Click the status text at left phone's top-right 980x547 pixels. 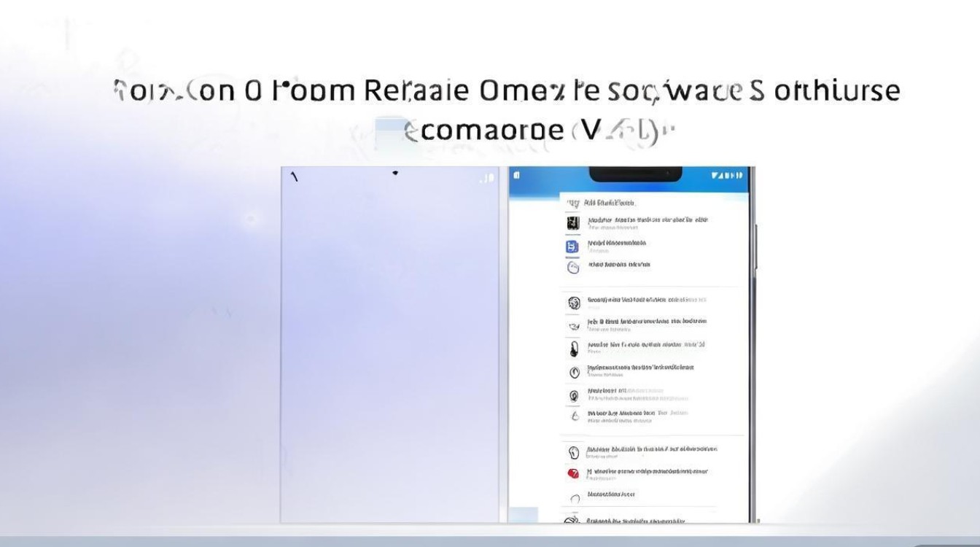click(486, 178)
